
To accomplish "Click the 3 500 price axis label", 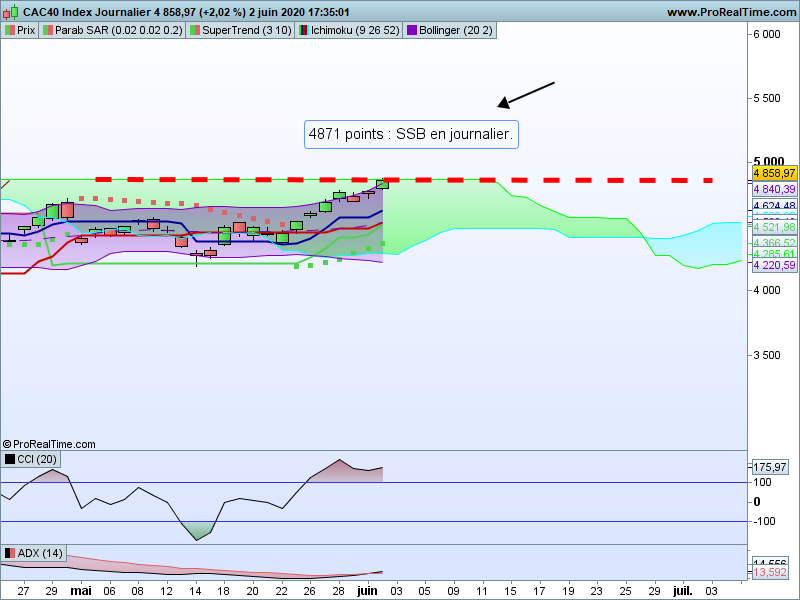I will (x=767, y=355).
